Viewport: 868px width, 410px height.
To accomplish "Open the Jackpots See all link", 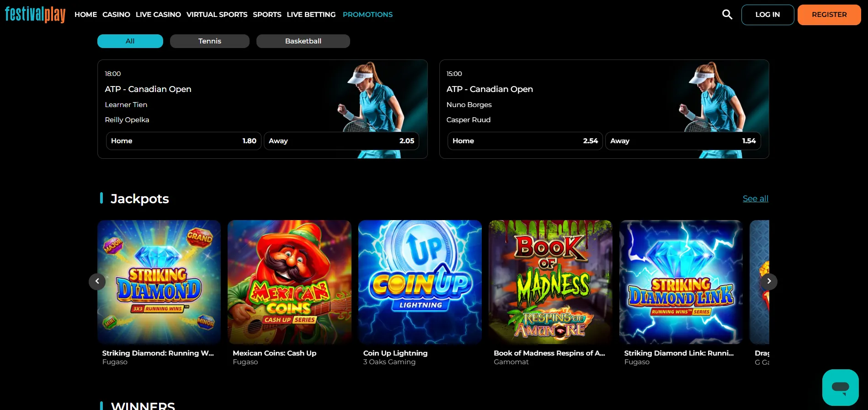I will tap(756, 199).
